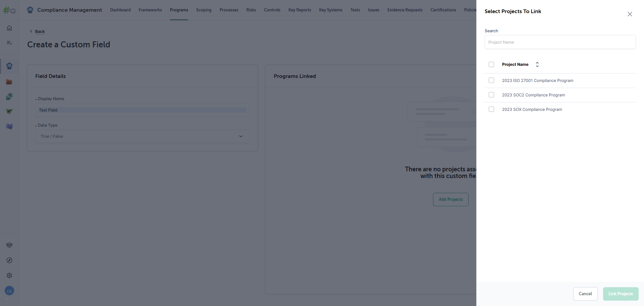Select the Compliance Management badge icon in the sidebar
The height and width of the screenshot is (306, 644).
pos(9,66)
